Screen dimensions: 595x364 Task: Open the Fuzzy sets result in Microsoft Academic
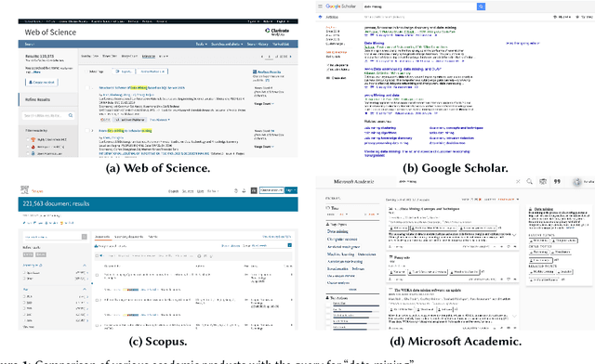click(x=402, y=257)
